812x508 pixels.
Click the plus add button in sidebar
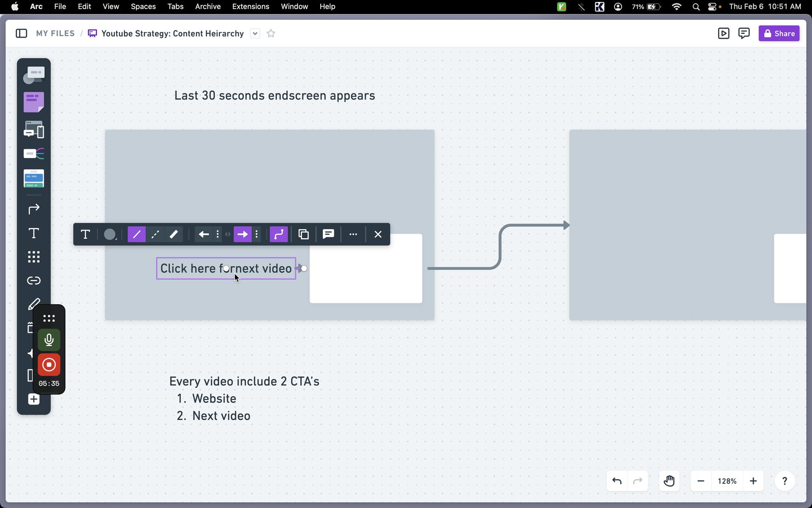pos(33,399)
